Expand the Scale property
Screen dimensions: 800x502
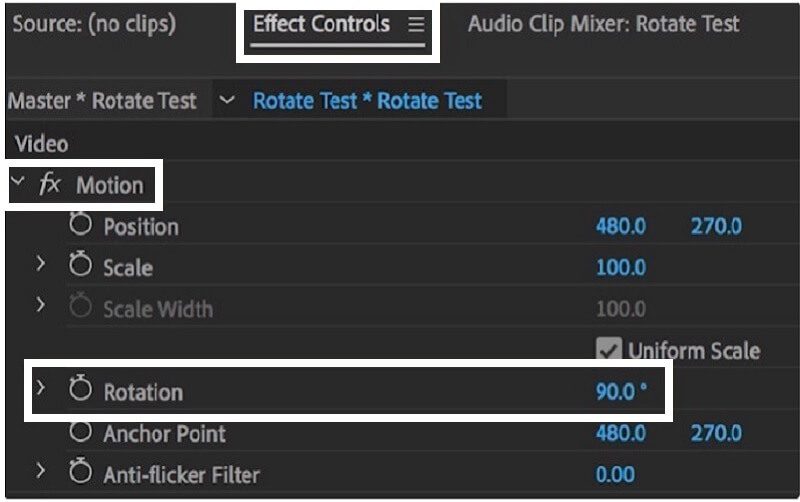(41, 264)
